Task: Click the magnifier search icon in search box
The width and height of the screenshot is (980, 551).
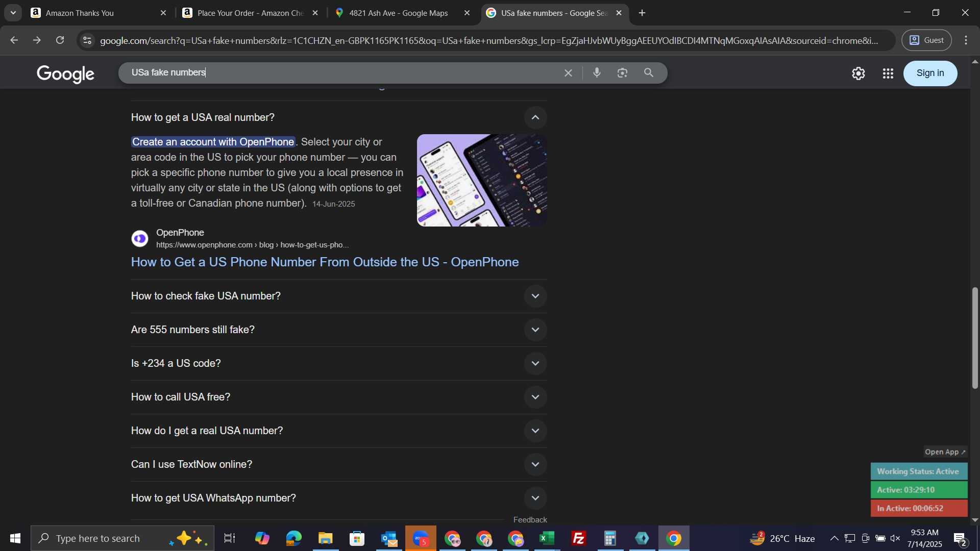Action: point(649,73)
